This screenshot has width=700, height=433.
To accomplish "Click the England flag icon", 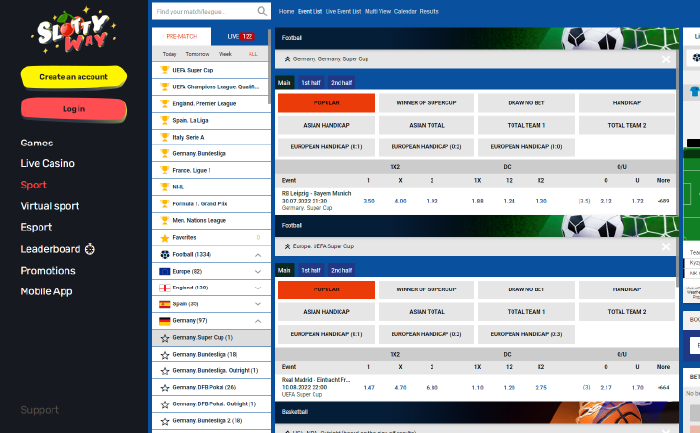I will [x=165, y=288].
